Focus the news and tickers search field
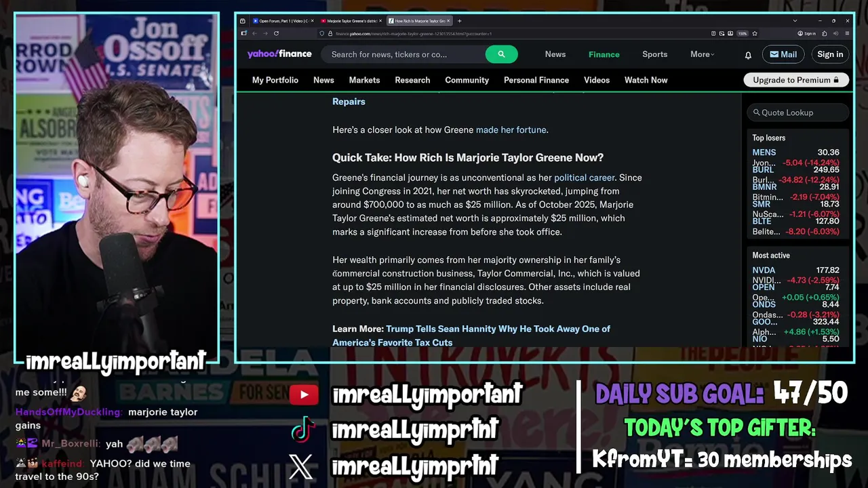 coord(403,54)
